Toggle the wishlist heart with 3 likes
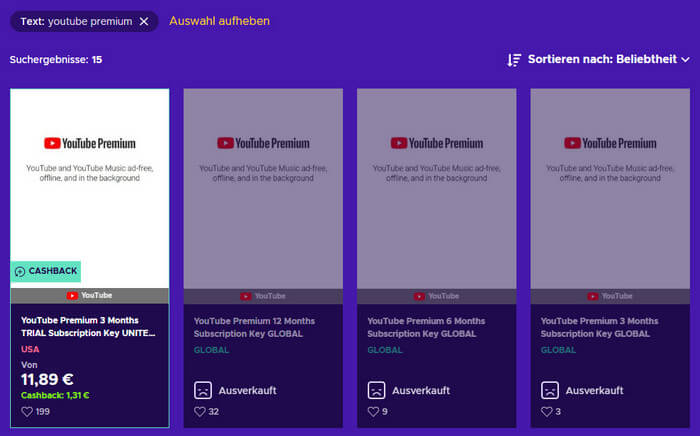The image size is (700, 436). (546, 411)
